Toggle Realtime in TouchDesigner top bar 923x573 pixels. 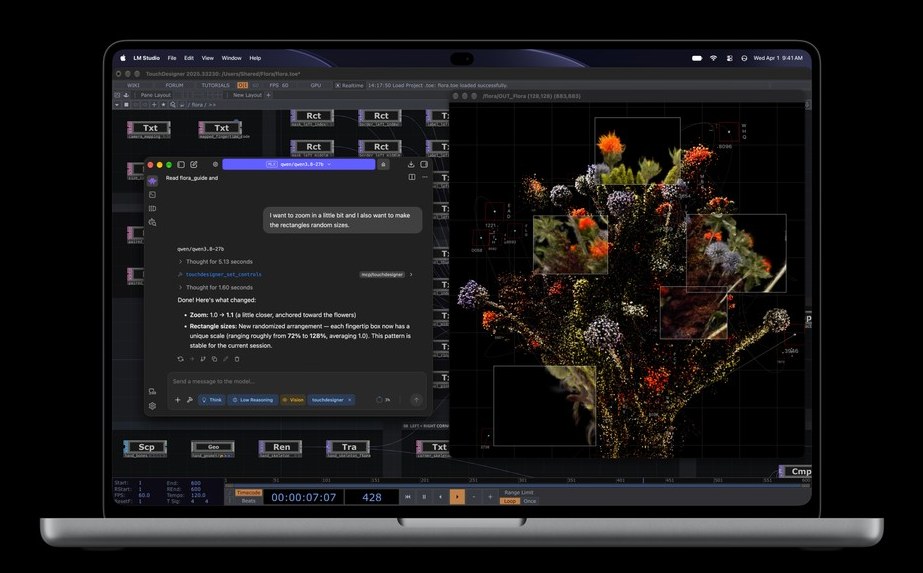point(349,85)
